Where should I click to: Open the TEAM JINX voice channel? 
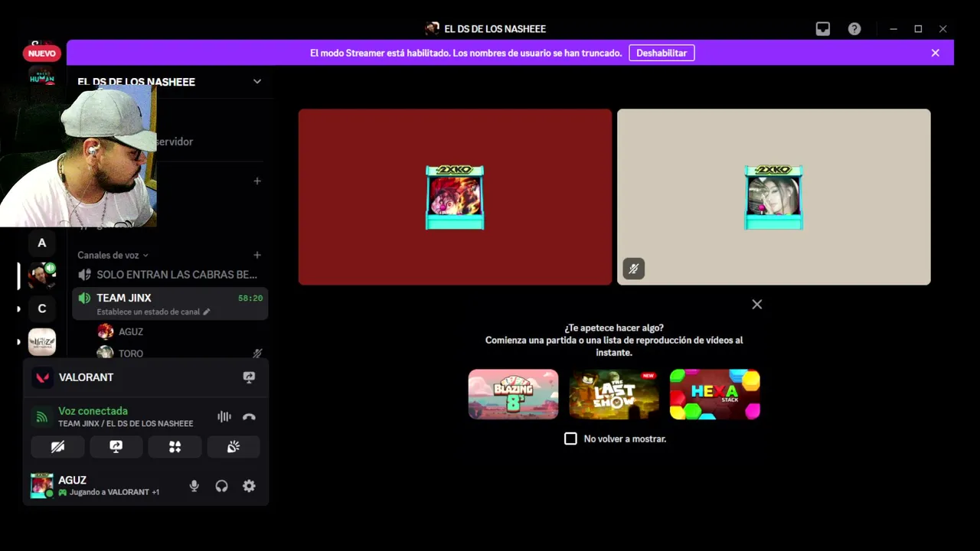click(170, 304)
